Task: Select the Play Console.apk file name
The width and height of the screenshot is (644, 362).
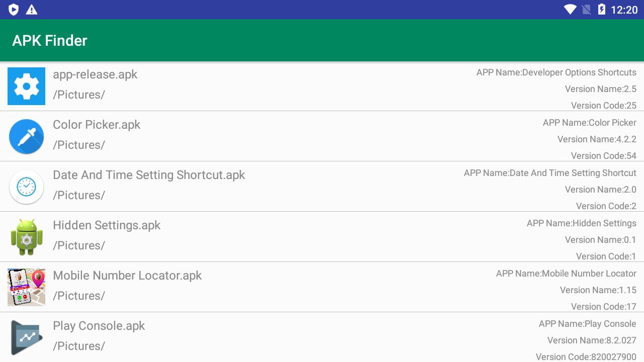Action: tap(99, 326)
